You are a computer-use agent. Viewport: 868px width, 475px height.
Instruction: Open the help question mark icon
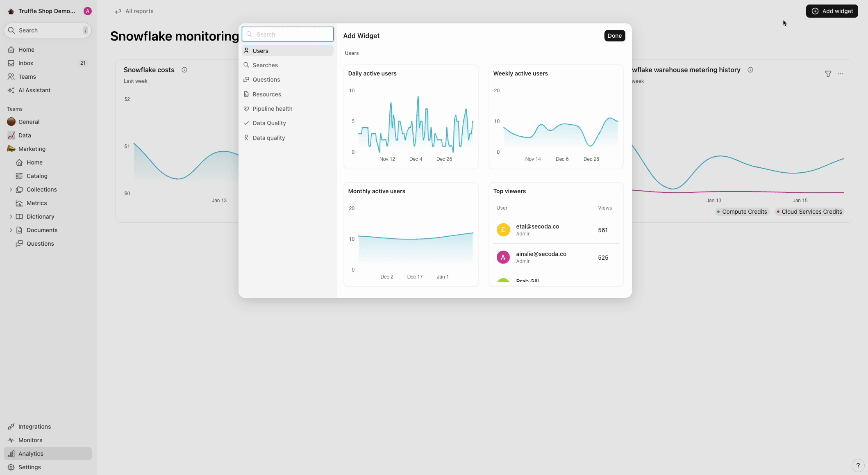point(858,466)
